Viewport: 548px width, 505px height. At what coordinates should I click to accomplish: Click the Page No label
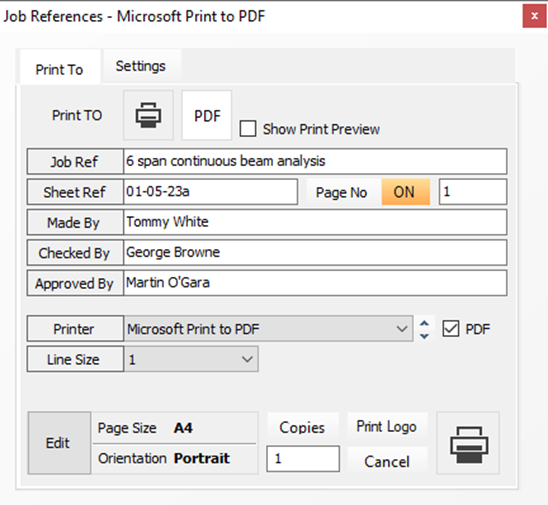pos(341,193)
